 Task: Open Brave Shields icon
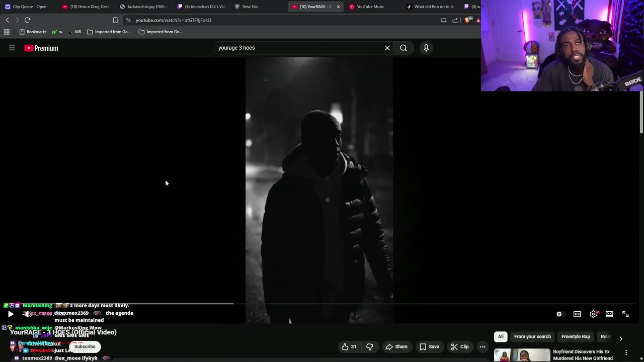tap(468, 20)
